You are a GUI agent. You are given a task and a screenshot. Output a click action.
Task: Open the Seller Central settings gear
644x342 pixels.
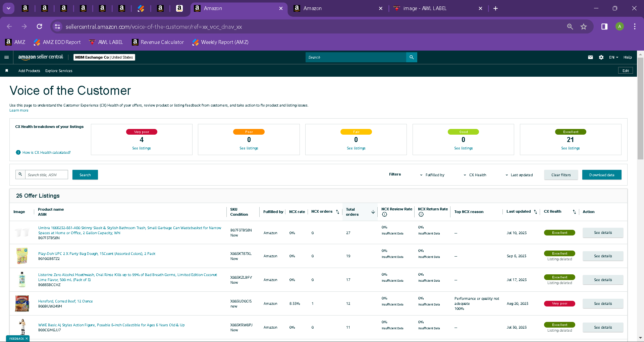[601, 57]
